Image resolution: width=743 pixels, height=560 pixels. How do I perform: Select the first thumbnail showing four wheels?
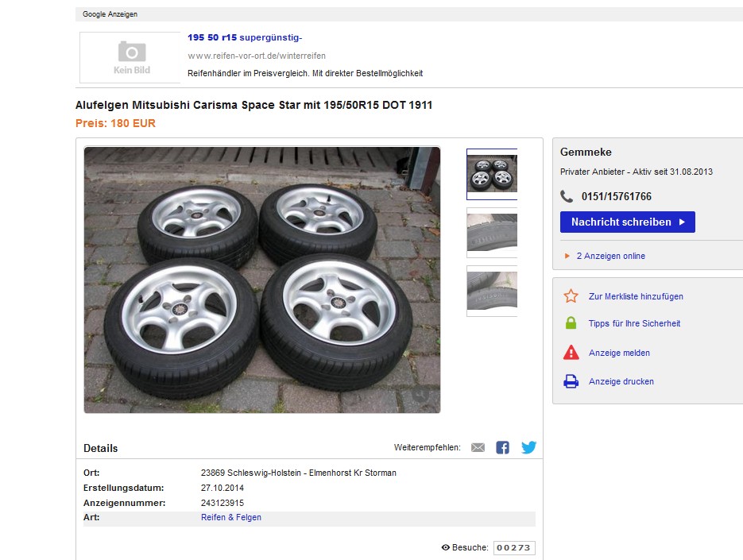(492, 174)
